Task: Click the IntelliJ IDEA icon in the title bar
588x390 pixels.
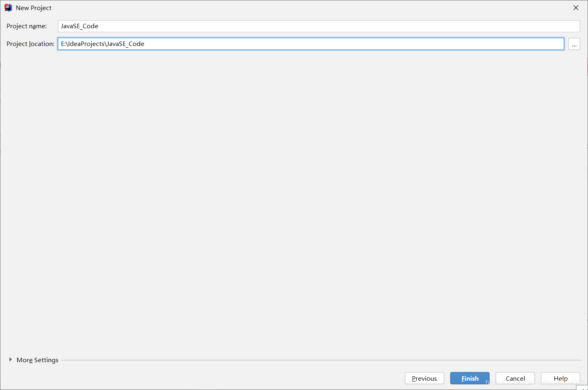Action: (x=8, y=7)
